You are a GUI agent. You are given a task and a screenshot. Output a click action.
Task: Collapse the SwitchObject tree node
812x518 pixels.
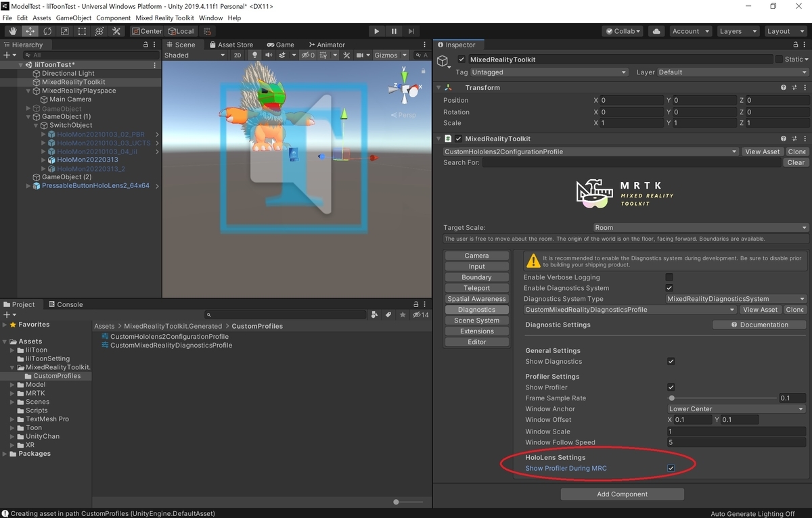pos(35,125)
